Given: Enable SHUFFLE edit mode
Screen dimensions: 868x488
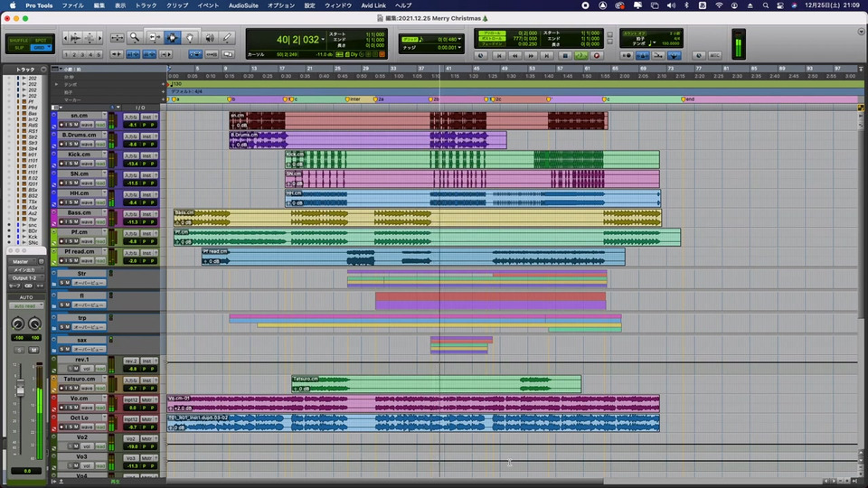Looking at the screenshot, I should (19, 40).
